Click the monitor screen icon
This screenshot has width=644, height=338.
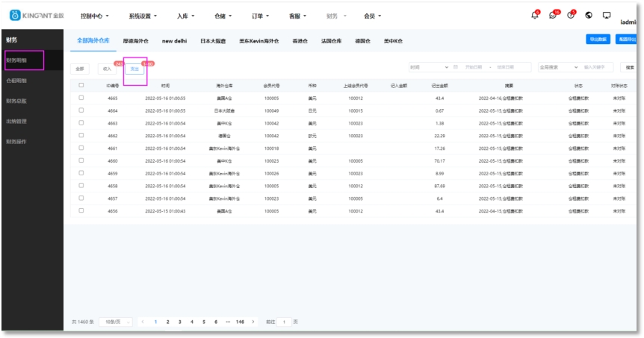click(606, 15)
